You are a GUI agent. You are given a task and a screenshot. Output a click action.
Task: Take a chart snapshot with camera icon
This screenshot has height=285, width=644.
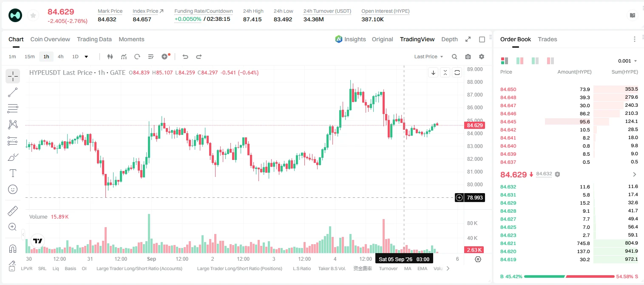[x=468, y=57]
